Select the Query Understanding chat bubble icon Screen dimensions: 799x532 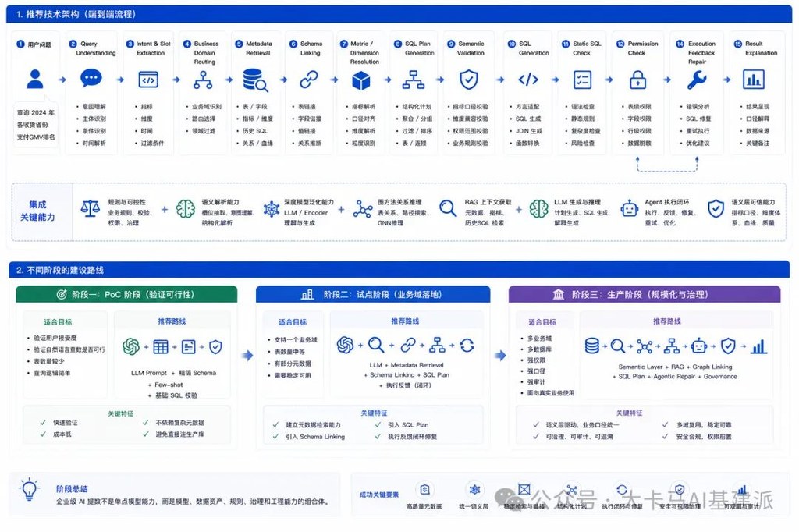click(x=91, y=79)
